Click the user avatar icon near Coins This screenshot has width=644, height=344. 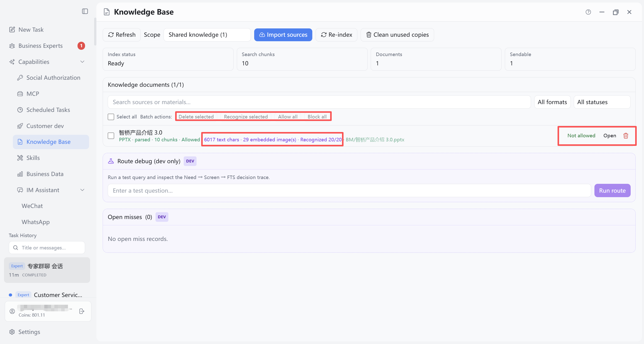click(12, 311)
